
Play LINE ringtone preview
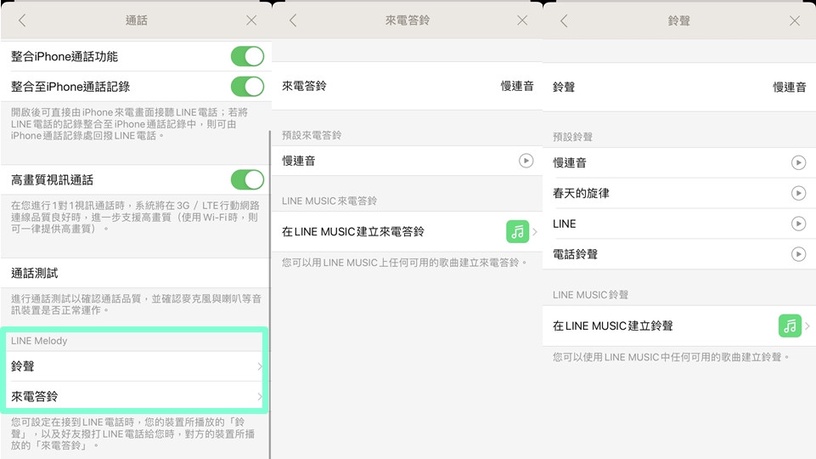(798, 224)
